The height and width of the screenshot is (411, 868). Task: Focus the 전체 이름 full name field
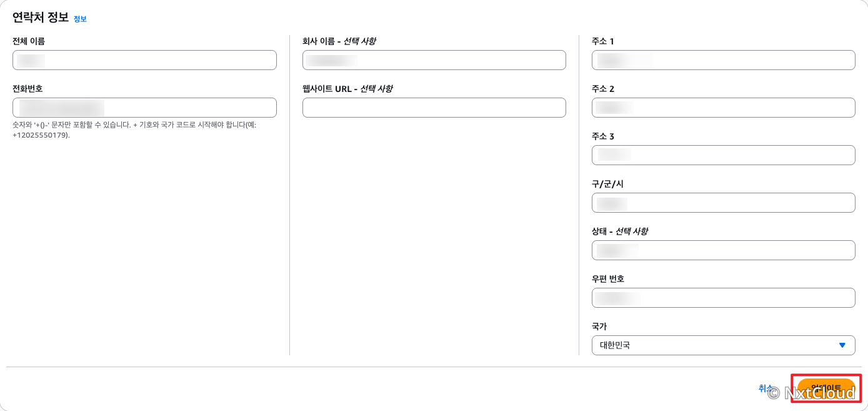(x=144, y=60)
